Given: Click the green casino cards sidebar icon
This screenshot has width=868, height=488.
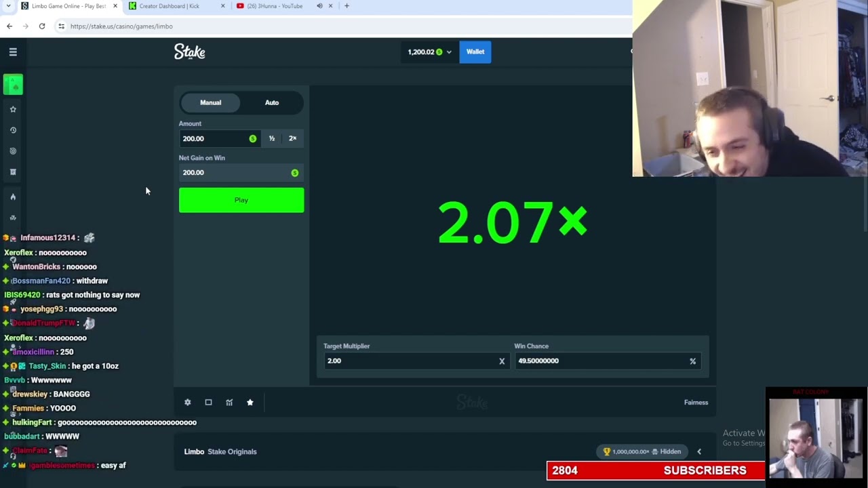Looking at the screenshot, I should [13, 85].
